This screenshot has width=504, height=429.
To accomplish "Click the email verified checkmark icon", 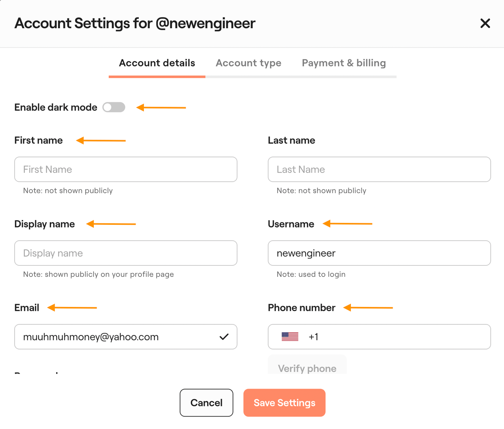I will (x=223, y=337).
